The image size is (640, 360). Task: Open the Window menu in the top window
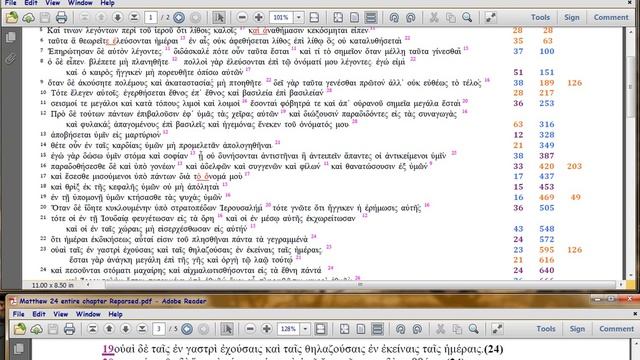coord(80,3)
